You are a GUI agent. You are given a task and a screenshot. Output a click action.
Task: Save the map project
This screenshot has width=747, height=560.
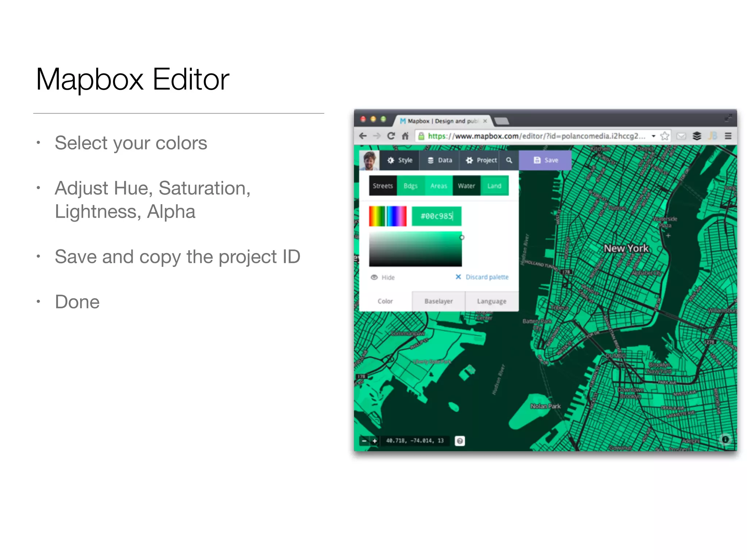[545, 160]
